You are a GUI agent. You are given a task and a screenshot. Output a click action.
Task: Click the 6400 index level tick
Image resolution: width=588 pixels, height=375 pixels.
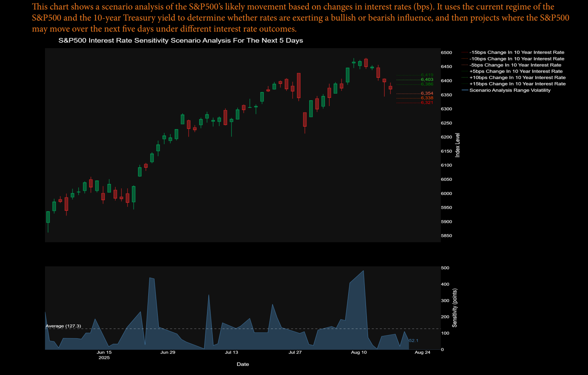pos(446,81)
